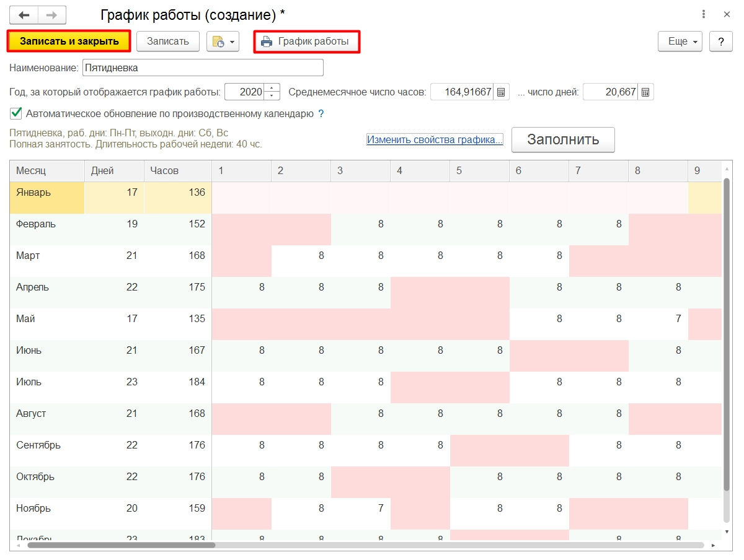The height and width of the screenshot is (560, 744).
Task: Open the three-dot window menu
Action: (704, 14)
